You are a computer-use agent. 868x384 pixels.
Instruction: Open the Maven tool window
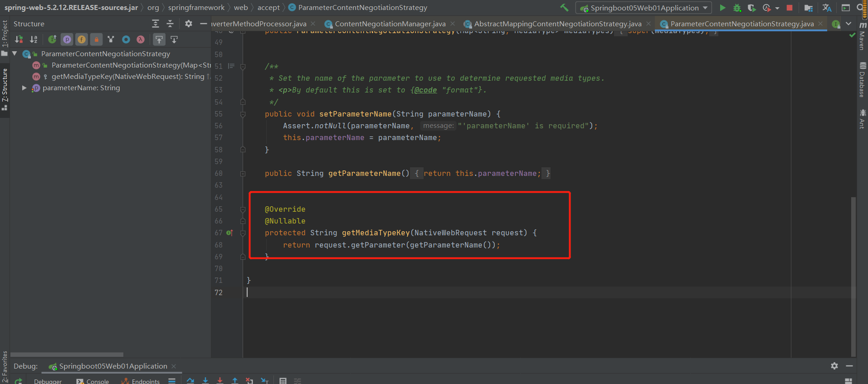pos(863,35)
